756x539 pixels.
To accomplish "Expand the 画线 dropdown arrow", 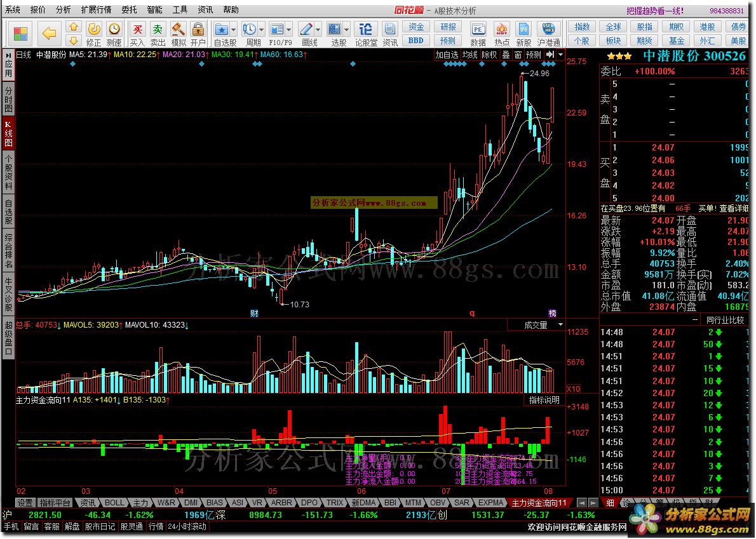I will 318,29.
